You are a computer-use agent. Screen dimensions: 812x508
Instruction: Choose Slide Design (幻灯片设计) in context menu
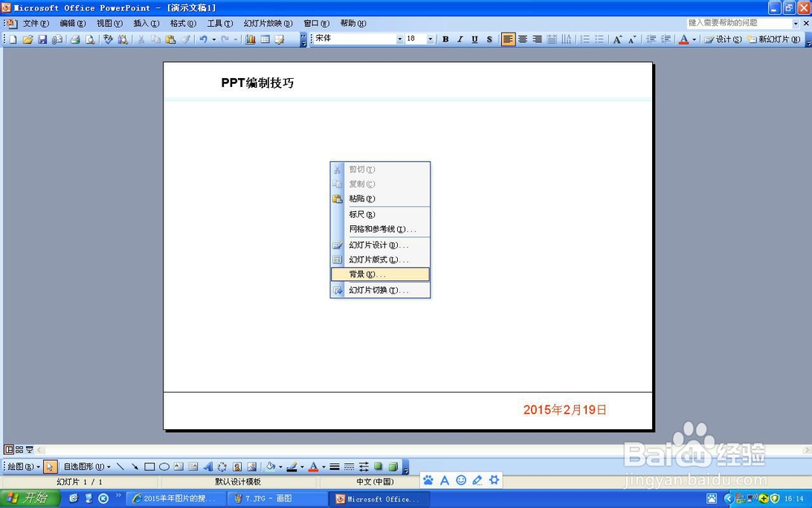[380, 245]
